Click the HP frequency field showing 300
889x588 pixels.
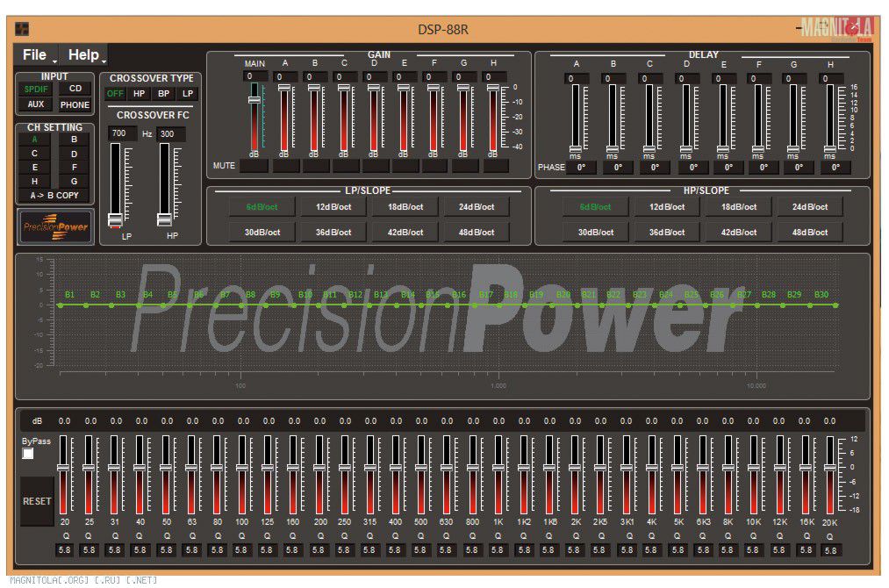[x=170, y=133]
